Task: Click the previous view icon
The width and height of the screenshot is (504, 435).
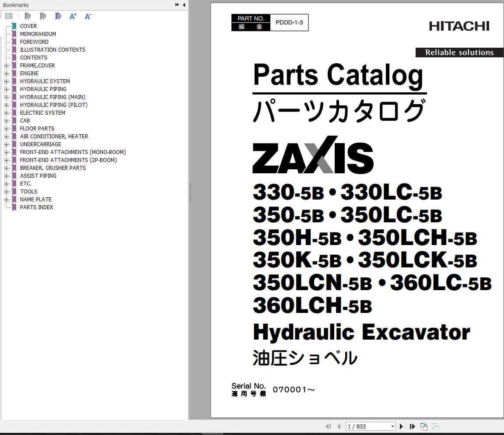Action: click(424, 426)
